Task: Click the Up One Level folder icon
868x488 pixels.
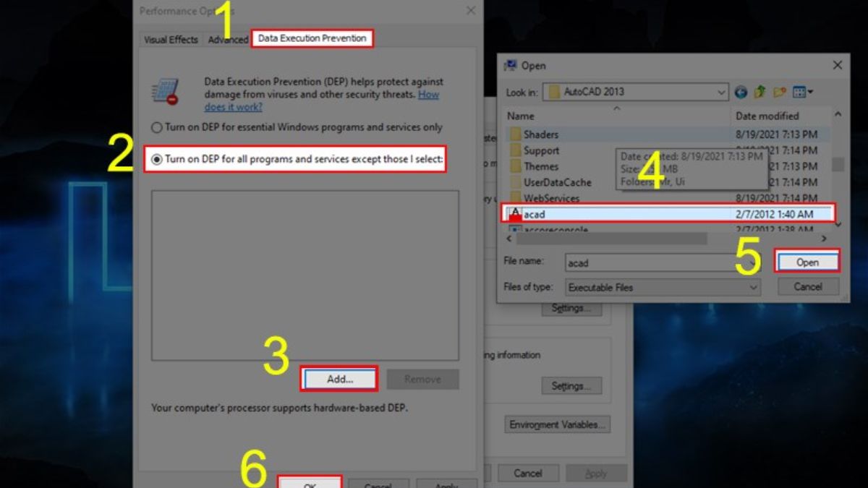Action: pyautogui.click(x=759, y=92)
